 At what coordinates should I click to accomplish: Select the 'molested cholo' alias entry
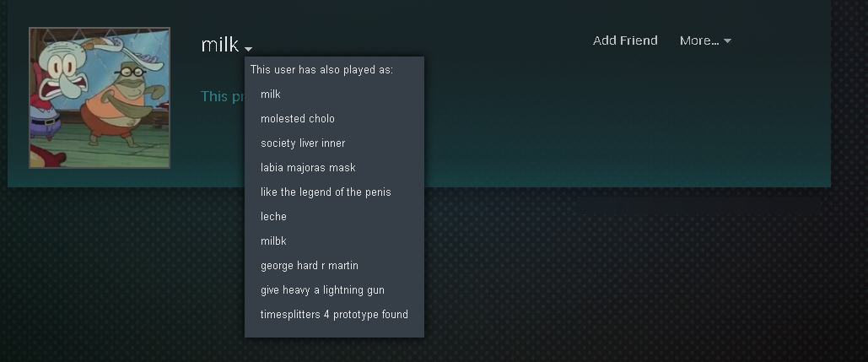point(298,118)
